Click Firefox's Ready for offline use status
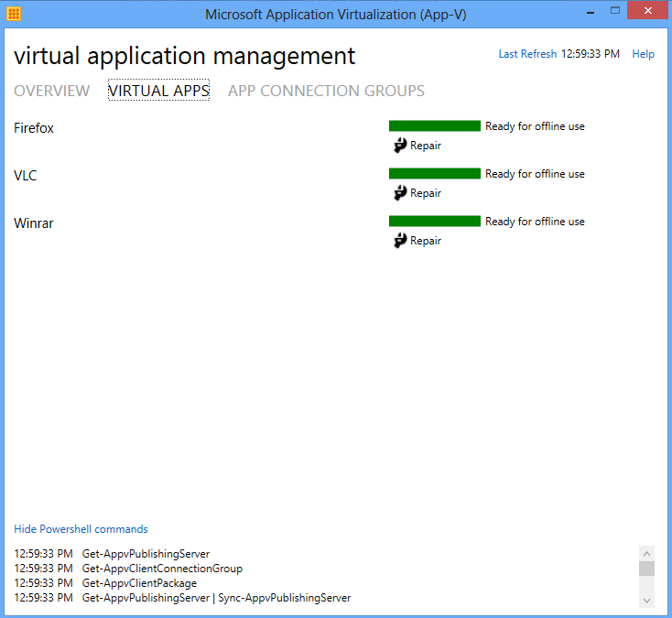 pyautogui.click(x=535, y=126)
